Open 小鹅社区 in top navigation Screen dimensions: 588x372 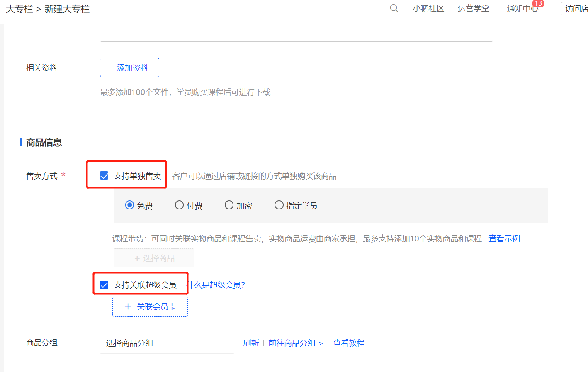428,9
